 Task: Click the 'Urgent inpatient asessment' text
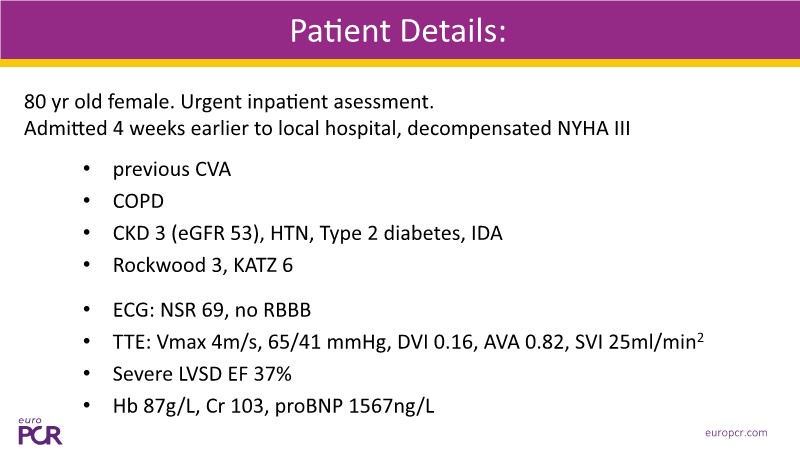point(317,103)
